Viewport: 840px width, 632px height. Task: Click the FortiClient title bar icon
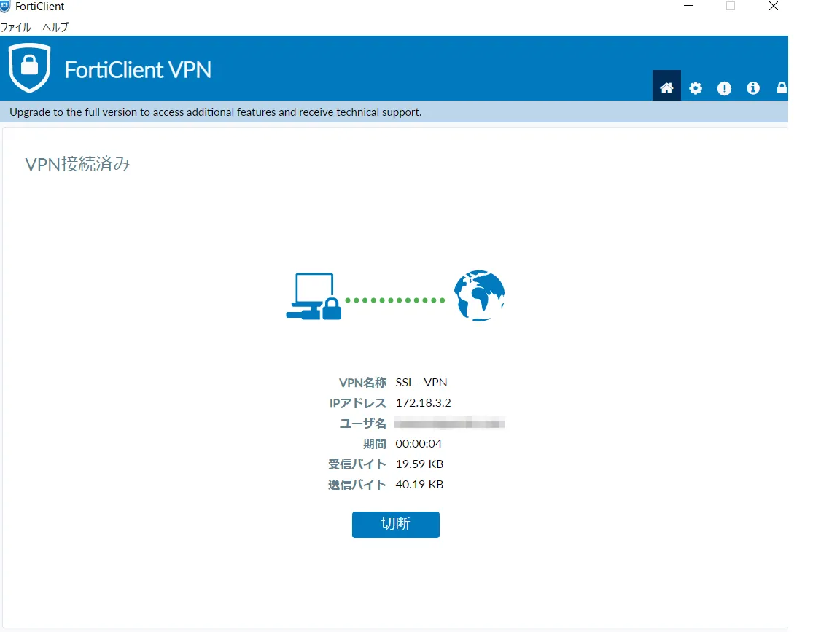click(5, 7)
